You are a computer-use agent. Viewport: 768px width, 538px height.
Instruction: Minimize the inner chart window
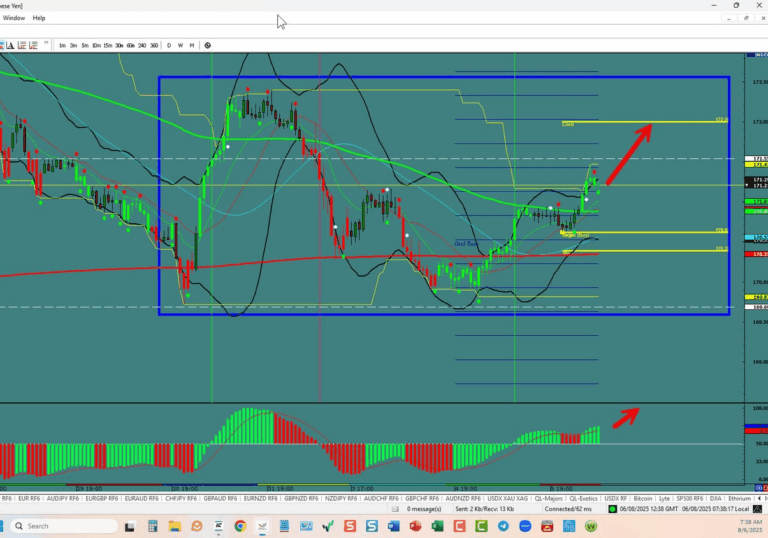click(729, 18)
